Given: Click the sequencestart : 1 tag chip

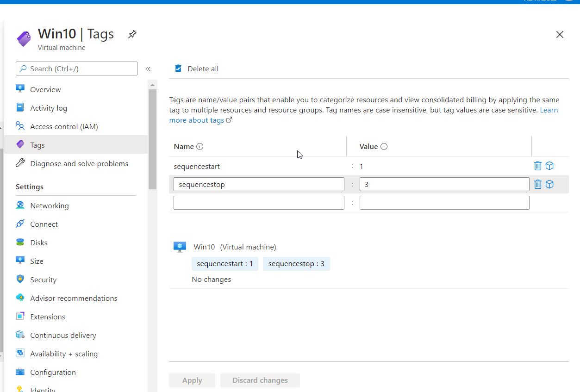Looking at the screenshot, I should click(225, 264).
